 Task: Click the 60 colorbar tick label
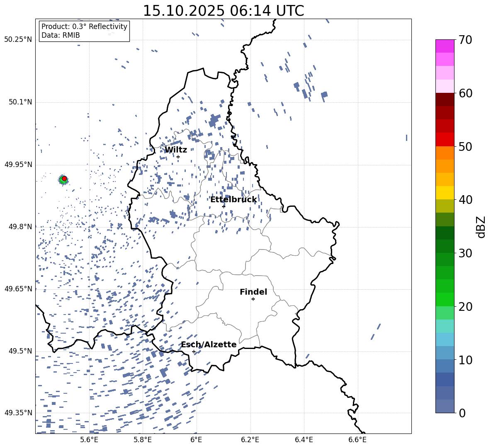(465, 93)
